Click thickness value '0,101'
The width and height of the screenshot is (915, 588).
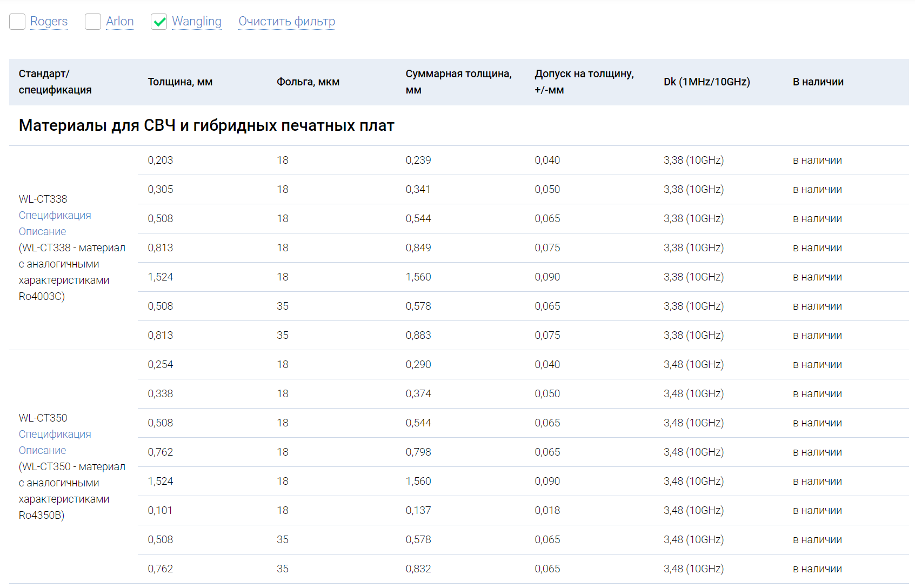point(160,510)
